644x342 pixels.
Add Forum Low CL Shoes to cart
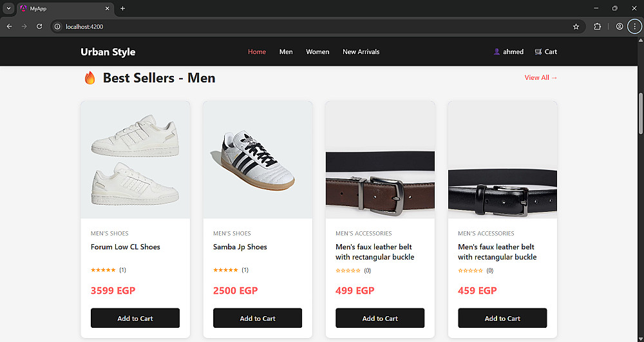(x=135, y=318)
